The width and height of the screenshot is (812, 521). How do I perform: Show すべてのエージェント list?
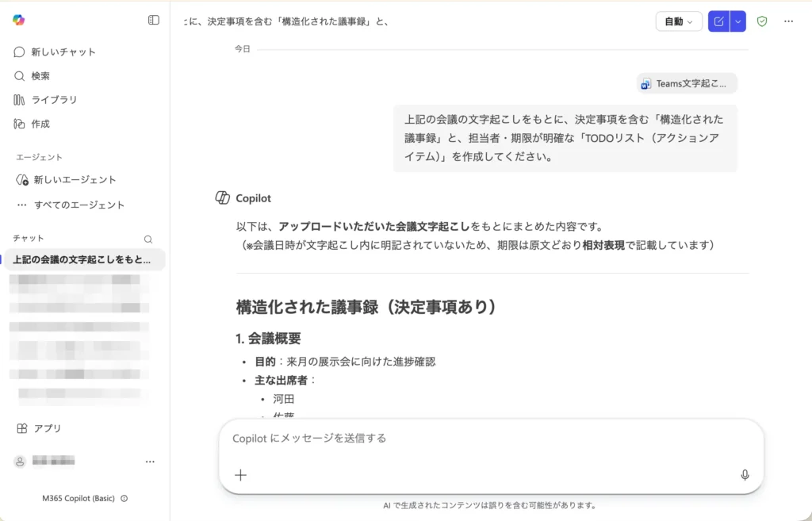coord(71,205)
